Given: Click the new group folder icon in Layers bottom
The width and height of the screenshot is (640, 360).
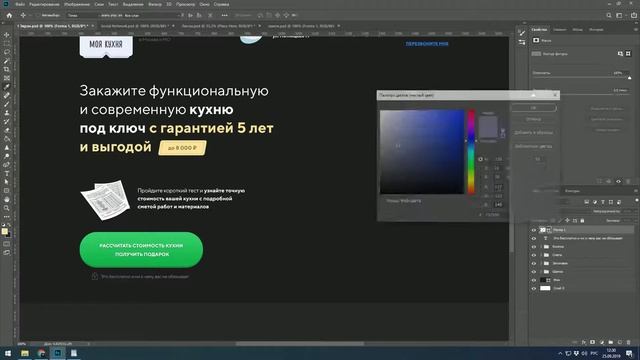Looking at the screenshot, I should 611,342.
